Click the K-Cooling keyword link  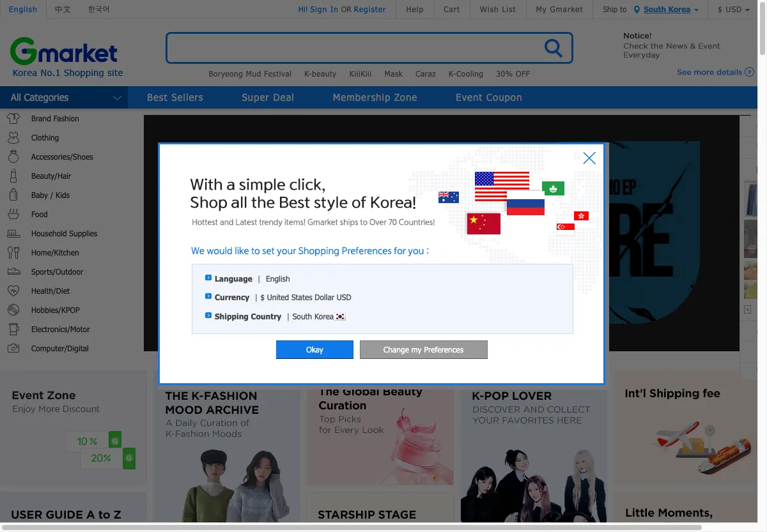466,74
